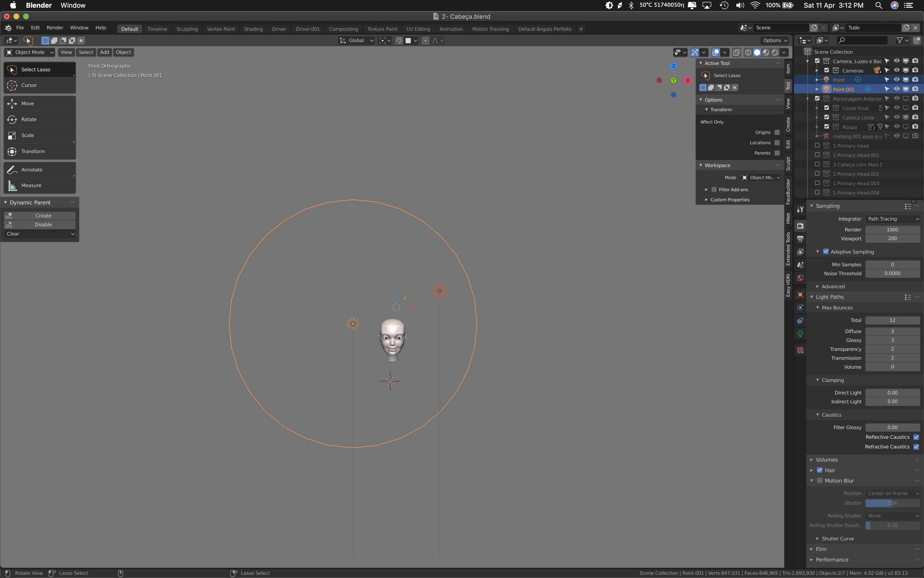This screenshot has width=924, height=578.
Task: Open Object properties tab icon
Action: pyautogui.click(x=800, y=294)
